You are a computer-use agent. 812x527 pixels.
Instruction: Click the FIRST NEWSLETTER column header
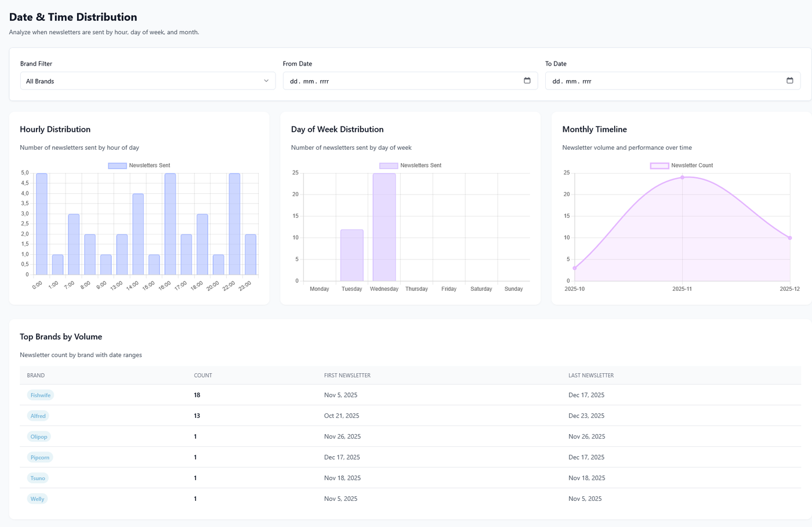347,376
